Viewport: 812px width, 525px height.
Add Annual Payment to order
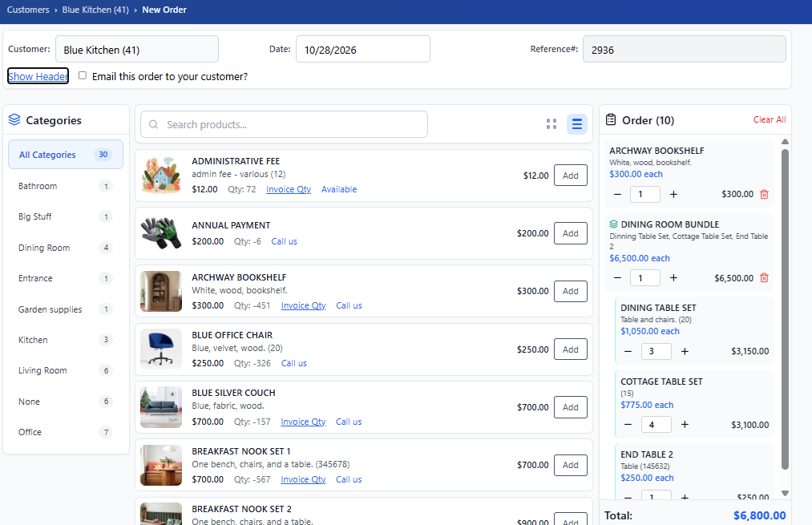[x=571, y=233]
